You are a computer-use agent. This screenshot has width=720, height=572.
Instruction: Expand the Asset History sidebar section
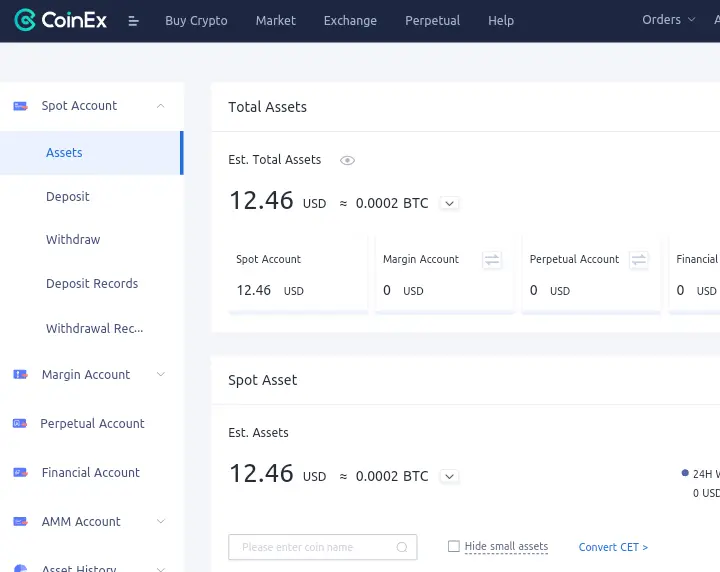click(x=161, y=568)
